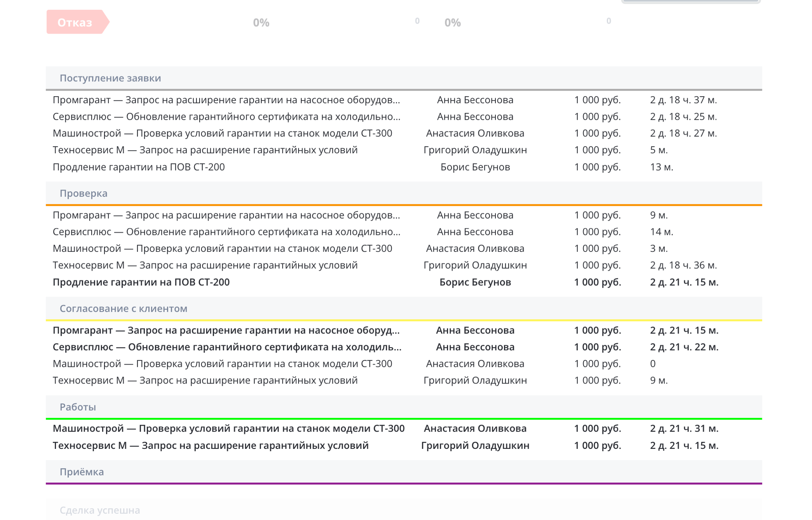Open the Машинострой deal under Проверка
The image size is (812, 520).
click(x=222, y=248)
